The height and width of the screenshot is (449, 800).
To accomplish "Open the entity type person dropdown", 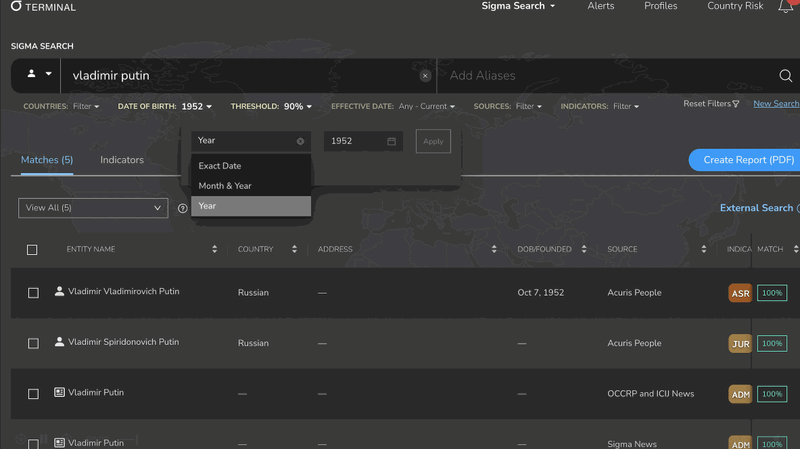I will (x=39, y=75).
